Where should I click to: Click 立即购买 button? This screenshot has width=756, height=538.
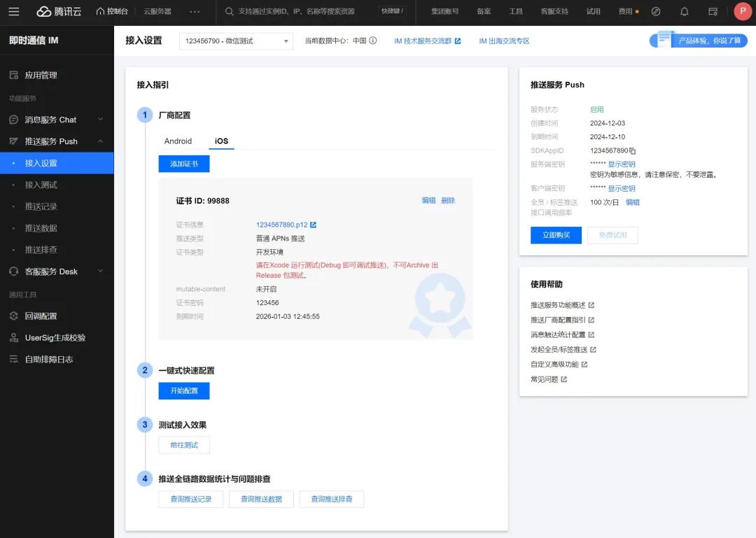tap(556, 235)
